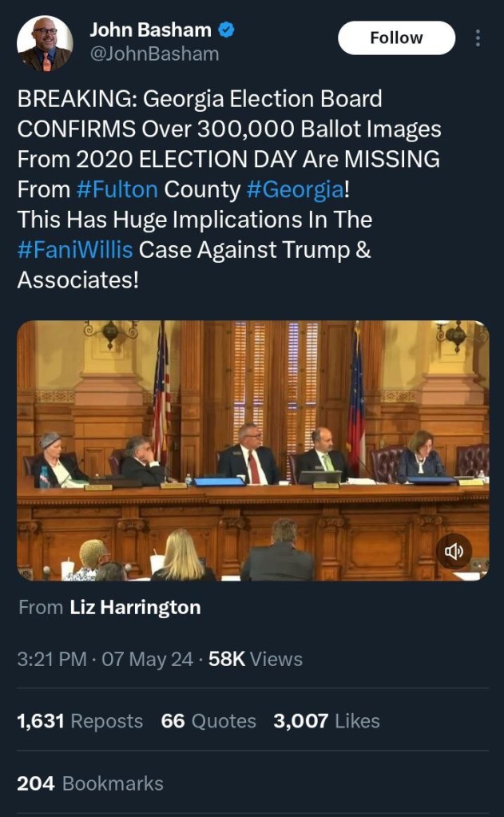View the 58K Views analytics

click(x=255, y=660)
